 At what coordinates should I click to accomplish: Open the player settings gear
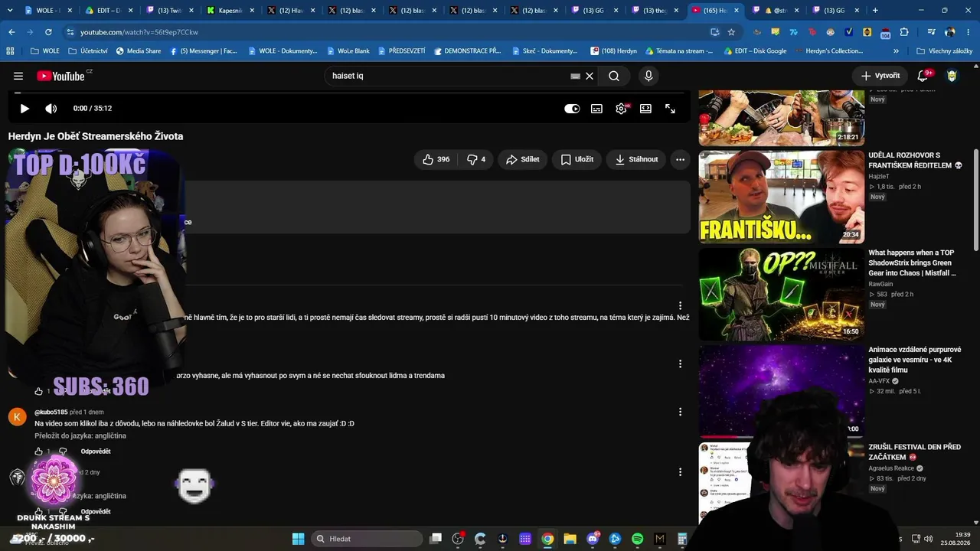click(x=621, y=109)
